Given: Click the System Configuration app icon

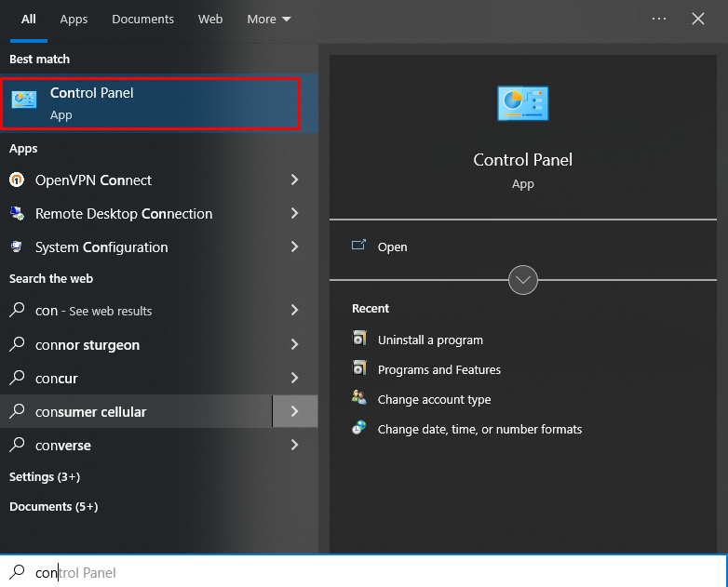Looking at the screenshot, I should coord(17,247).
